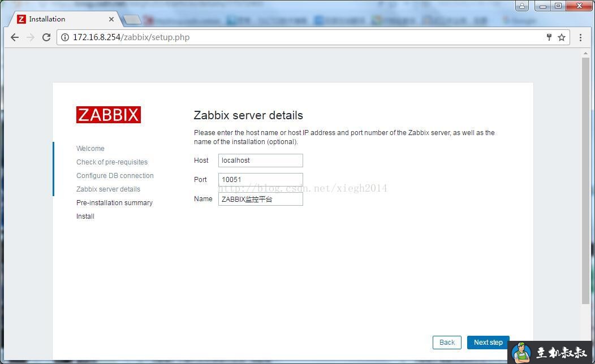Select the Welcome step in sidebar
This screenshot has height=364, width=595.
90,148
